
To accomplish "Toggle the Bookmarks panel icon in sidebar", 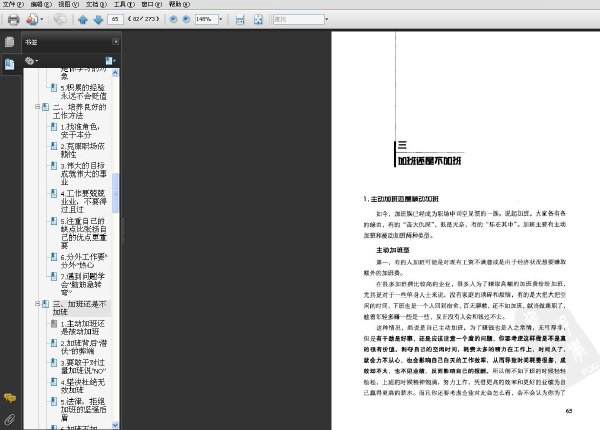I will (10, 64).
